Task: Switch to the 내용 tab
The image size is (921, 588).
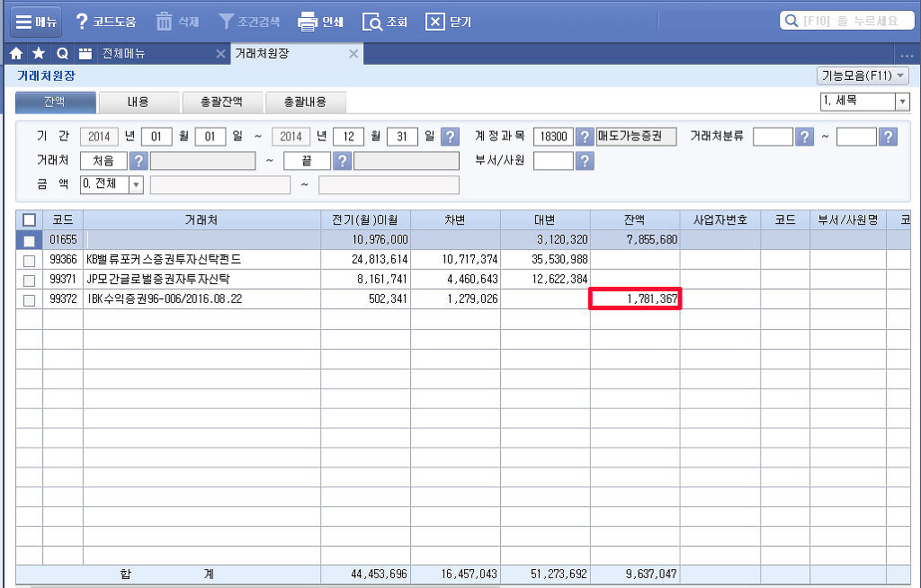Action: pos(139,102)
